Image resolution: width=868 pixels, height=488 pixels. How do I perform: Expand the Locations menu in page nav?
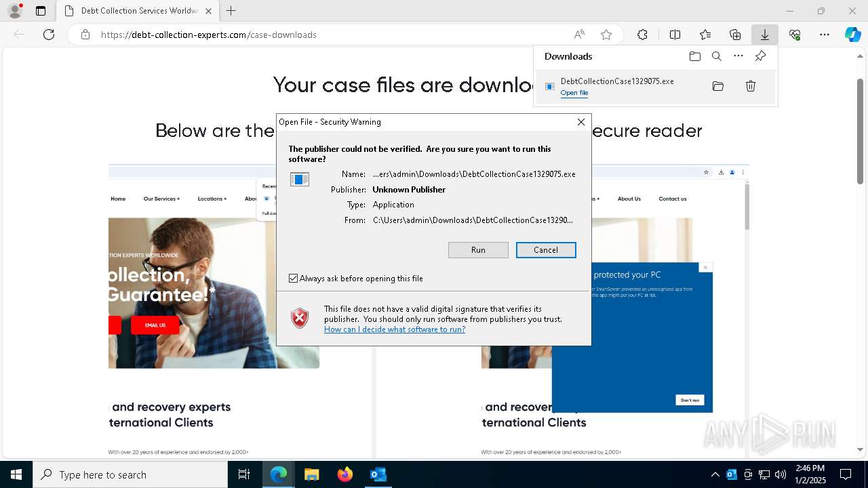click(214, 199)
